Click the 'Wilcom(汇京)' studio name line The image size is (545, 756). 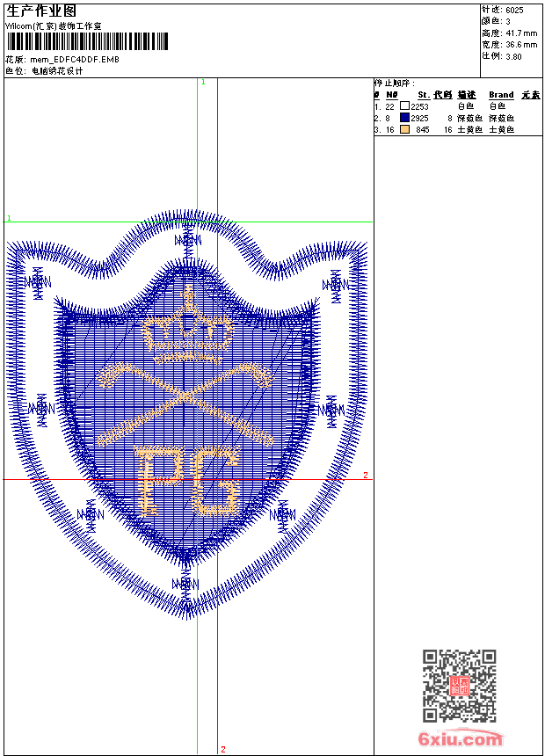[x=54, y=26]
